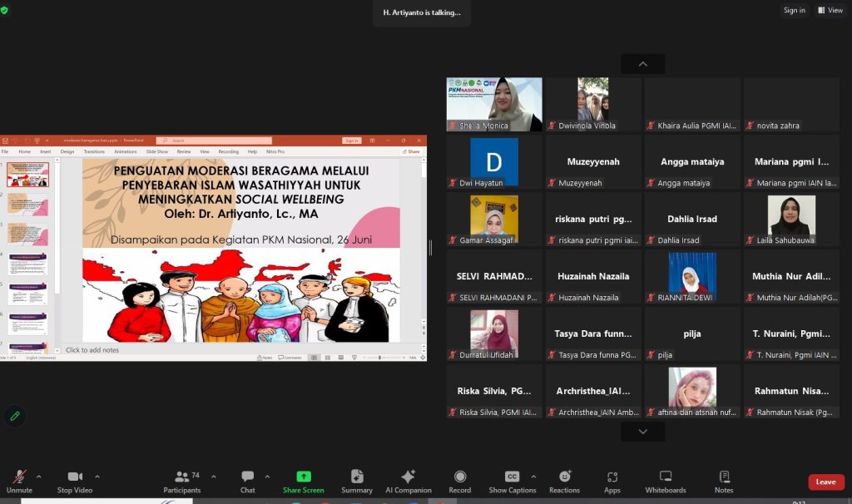Open the AI Companion
The height and width of the screenshot is (504, 852).
(x=408, y=481)
